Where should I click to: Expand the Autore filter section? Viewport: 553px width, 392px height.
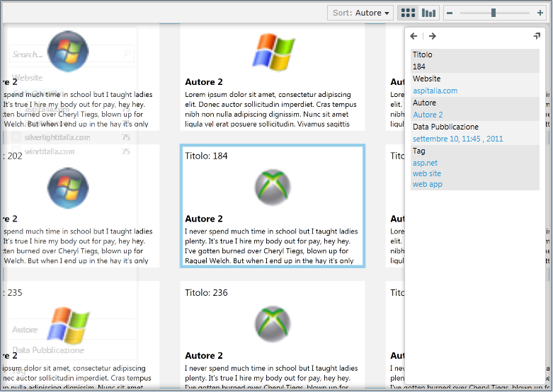tap(25, 330)
